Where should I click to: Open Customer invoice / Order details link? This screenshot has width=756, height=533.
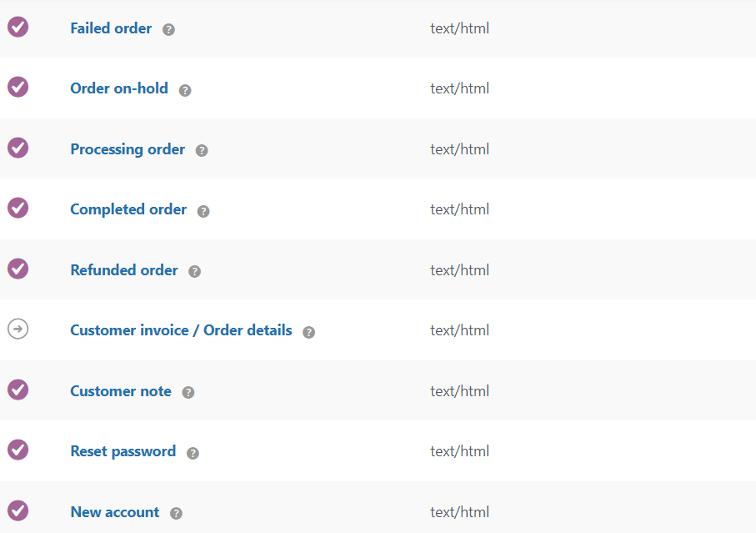coord(181,330)
